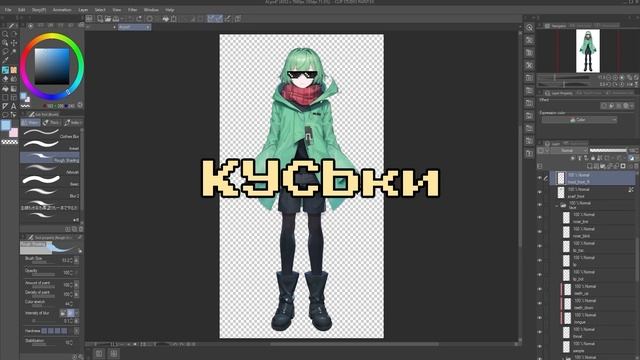Select the Airbrush sub tool entry
The width and height of the screenshot is (640, 360).
(x=50, y=169)
